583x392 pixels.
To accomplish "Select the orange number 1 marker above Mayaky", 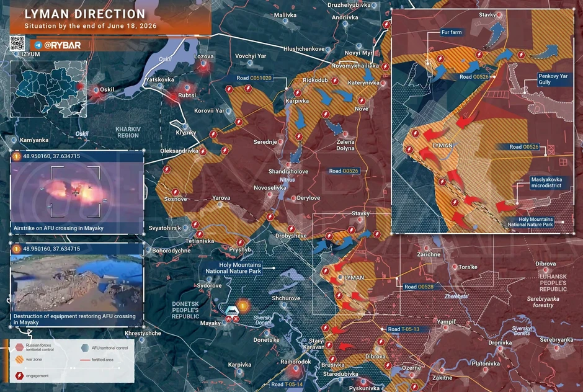I will click(x=243, y=306).
